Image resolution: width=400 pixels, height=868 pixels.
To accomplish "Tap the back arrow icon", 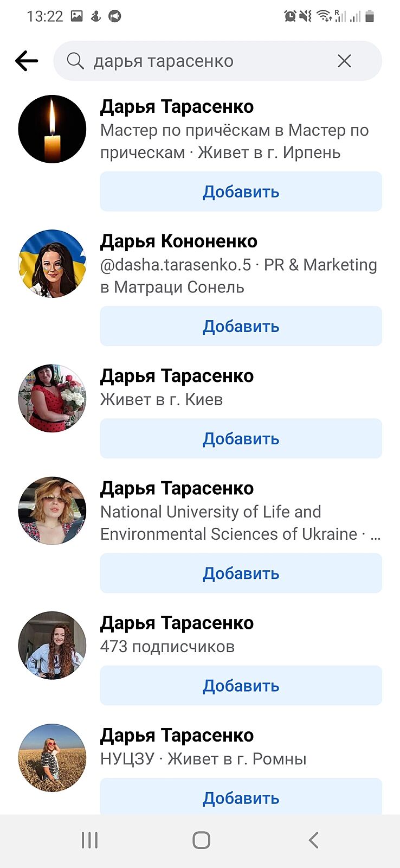I will 27,61.
